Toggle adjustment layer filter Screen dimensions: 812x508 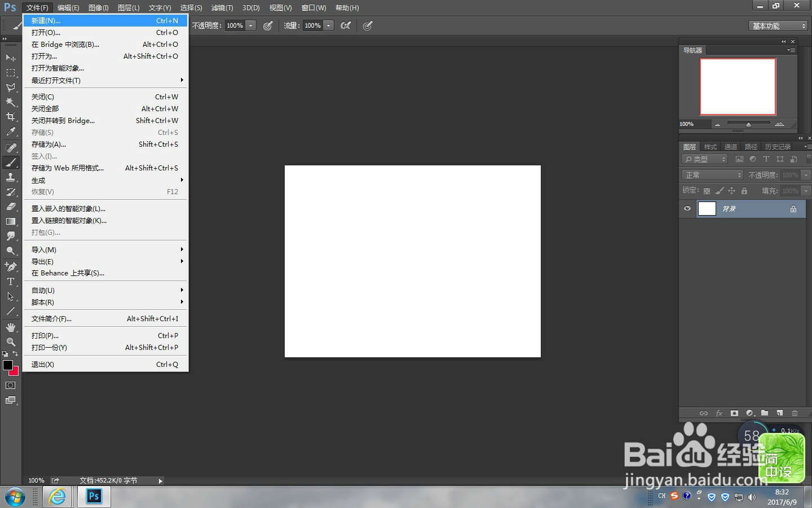pyautogui.click(x=753, y=159)
